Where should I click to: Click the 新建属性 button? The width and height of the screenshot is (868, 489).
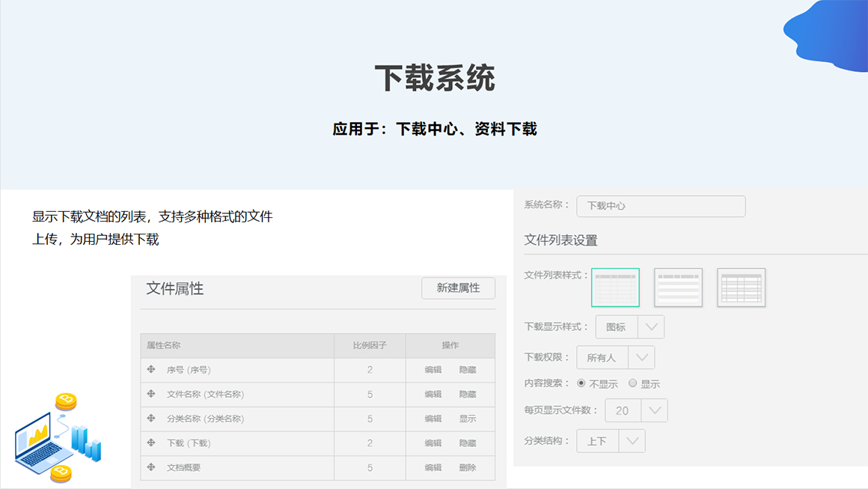tap(458, 288)
